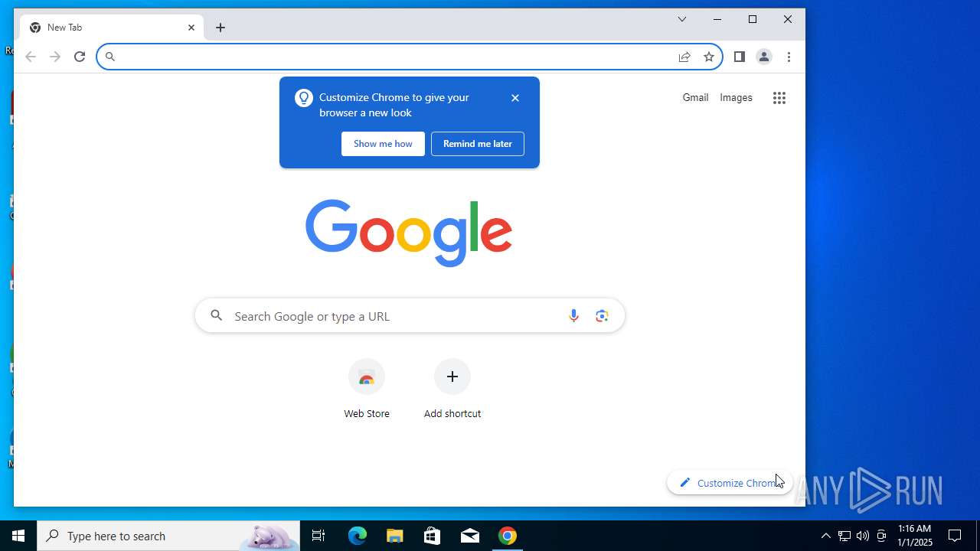The image size is (980, 551).
Task: Open the Gmail link
Action: [695, 98]
